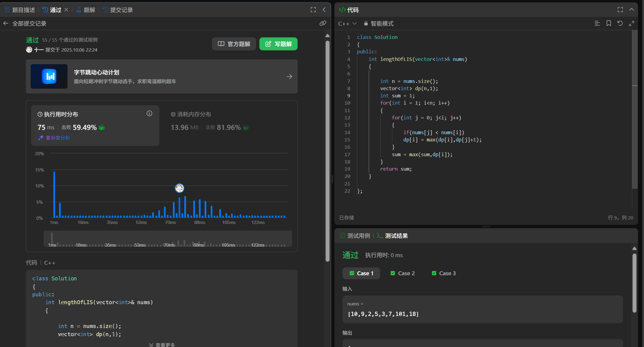Select Case 1 test tab

click(361, 273)
